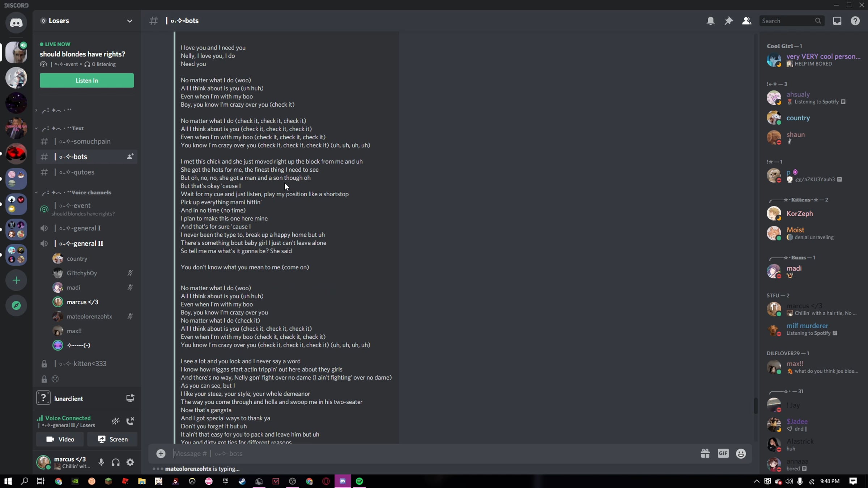
Task: Disconnect from the voice channel
Action: (x=130, y=421)
